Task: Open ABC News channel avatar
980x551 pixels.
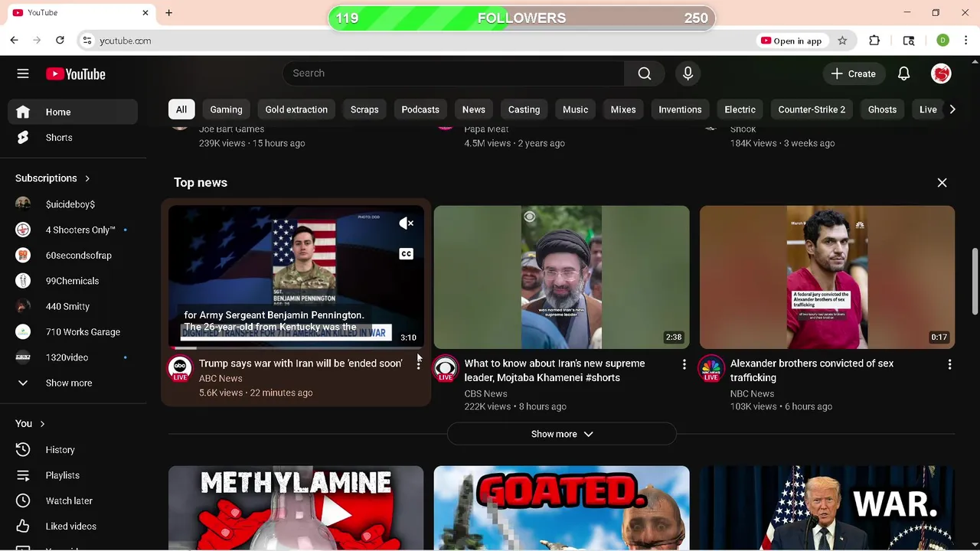Action: tap(180, 368)
